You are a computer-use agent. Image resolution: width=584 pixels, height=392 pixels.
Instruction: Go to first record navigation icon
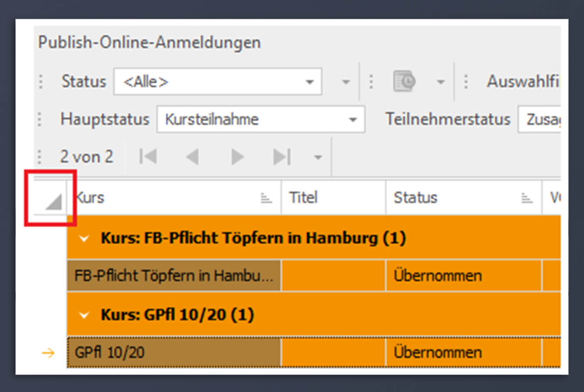tap(148, 156)
